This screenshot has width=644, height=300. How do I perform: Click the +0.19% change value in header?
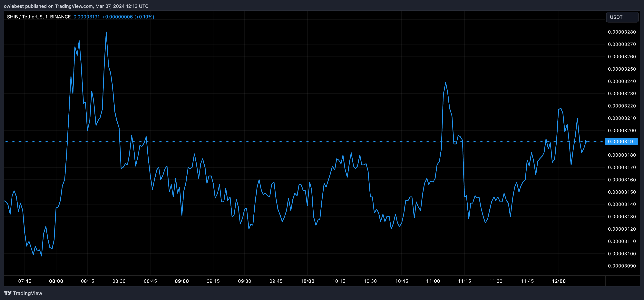[144, 17]
